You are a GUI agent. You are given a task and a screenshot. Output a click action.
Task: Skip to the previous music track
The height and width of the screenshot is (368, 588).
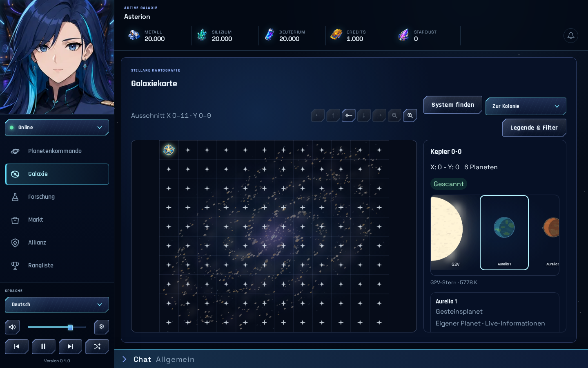pos(17,346)
